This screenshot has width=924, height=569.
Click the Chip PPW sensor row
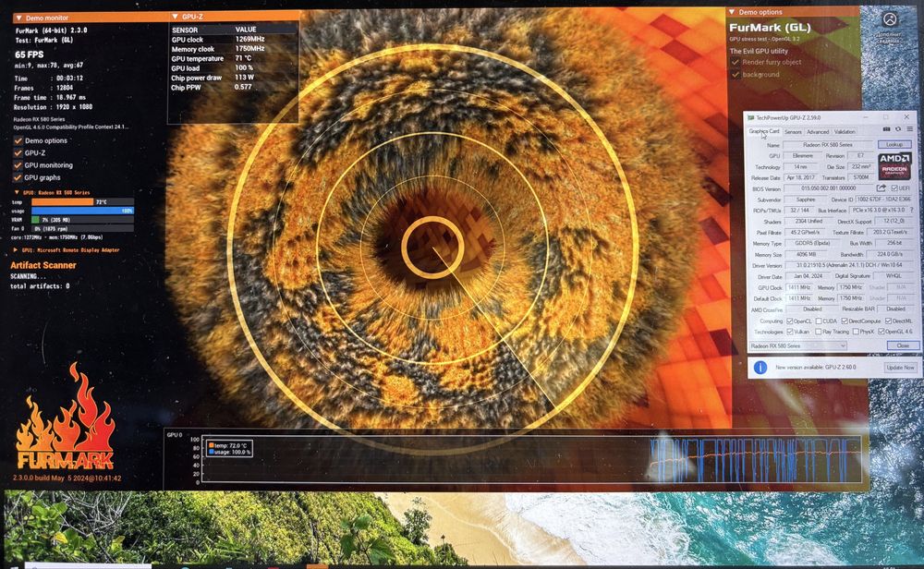coord(234,87)
